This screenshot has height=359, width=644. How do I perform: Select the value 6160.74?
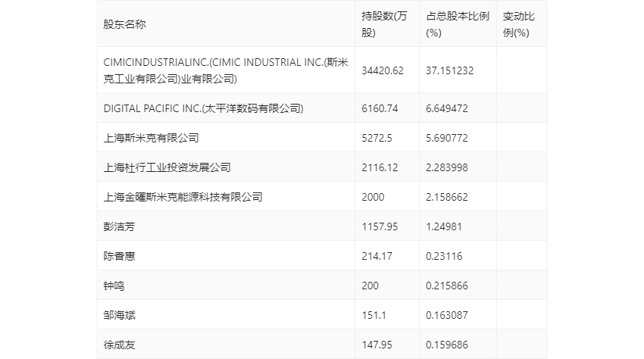(380, 108)
